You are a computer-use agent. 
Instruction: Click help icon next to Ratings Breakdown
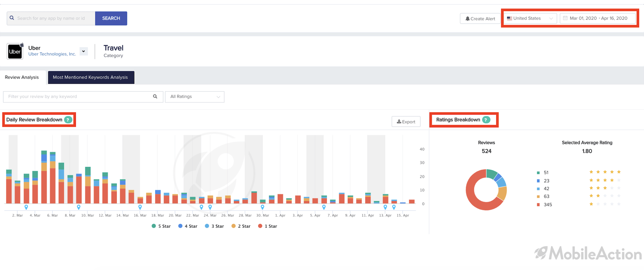[x=486, y=120]
